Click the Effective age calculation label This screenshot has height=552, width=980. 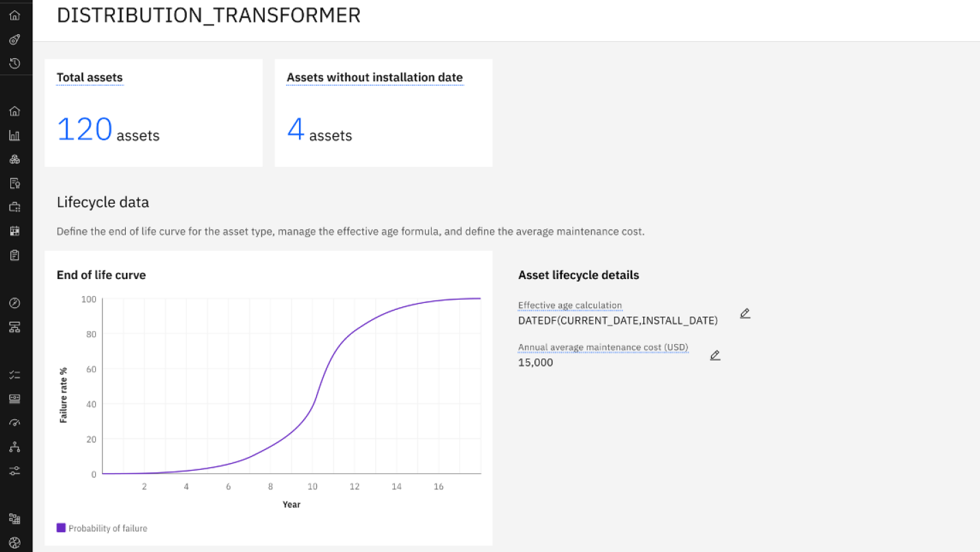click(569, 305)
